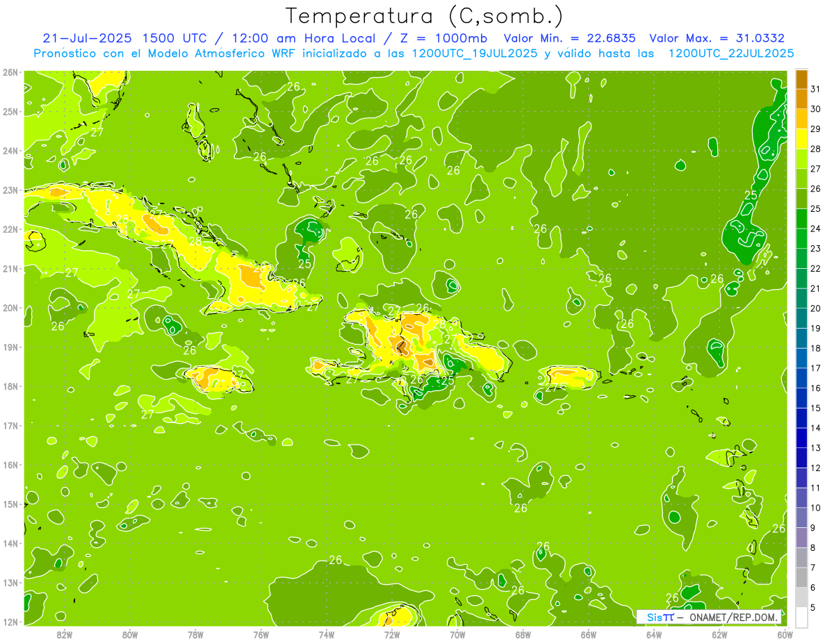Click longitude axis label "62W"
Viewport: 834px width, 644px height.
pyautogui.click(x=719, y=634)
